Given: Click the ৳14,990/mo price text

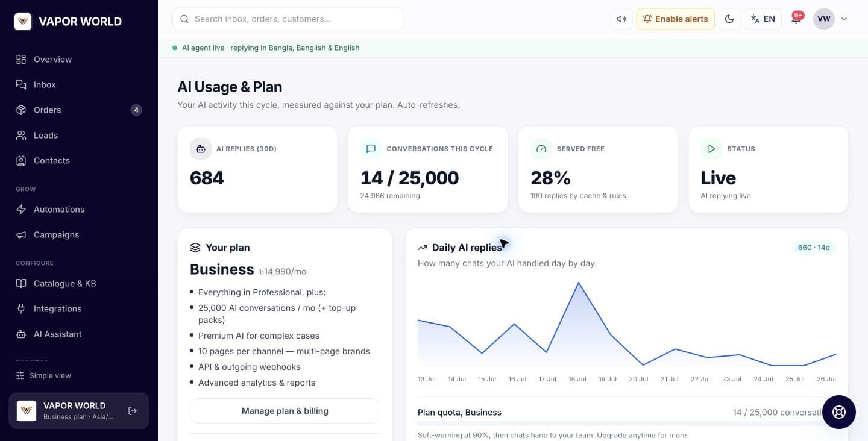Looking at the screenshot, I should [283, 271].
